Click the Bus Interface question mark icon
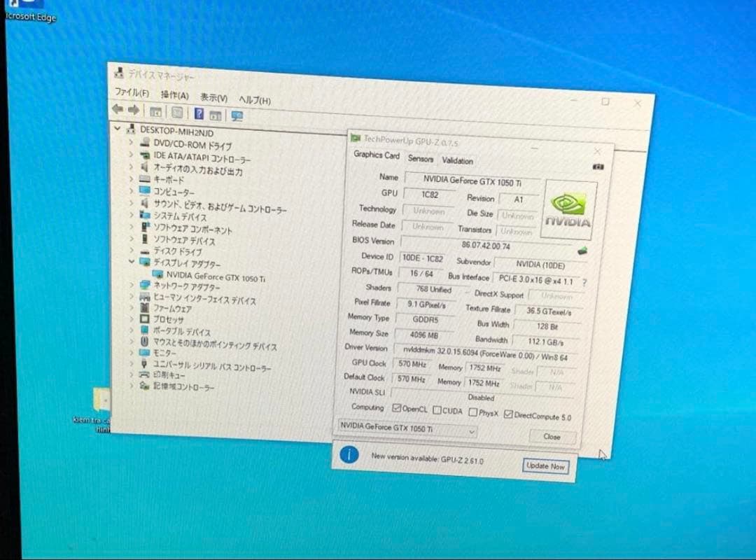756x560 pixels. pyautogui.click(x=584, y=283)
